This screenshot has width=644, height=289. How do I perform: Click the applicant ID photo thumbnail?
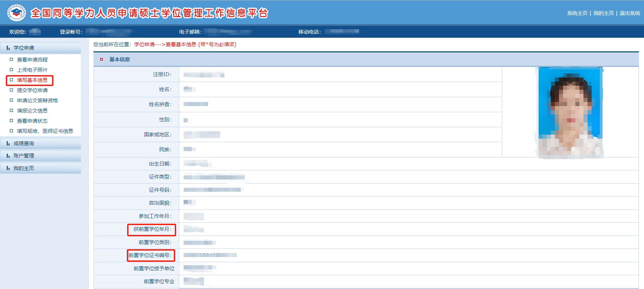point(570,113)
